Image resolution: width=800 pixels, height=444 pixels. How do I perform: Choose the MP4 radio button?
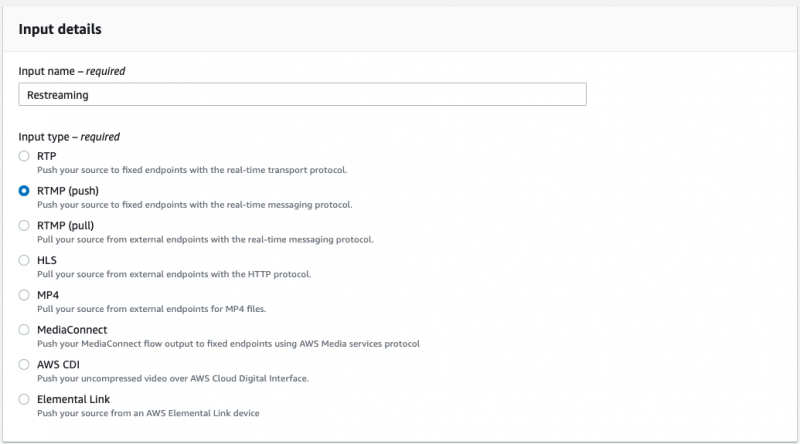(x=24, y=295)
